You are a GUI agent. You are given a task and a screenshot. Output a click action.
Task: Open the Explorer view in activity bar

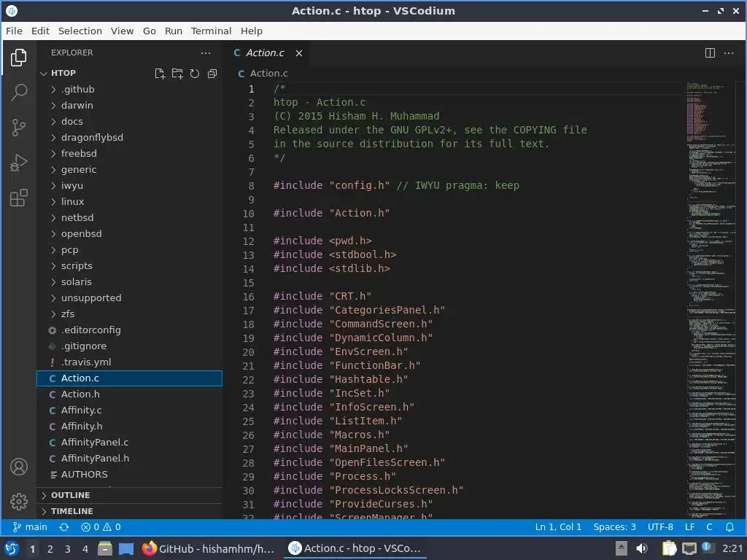coord(18,58)
